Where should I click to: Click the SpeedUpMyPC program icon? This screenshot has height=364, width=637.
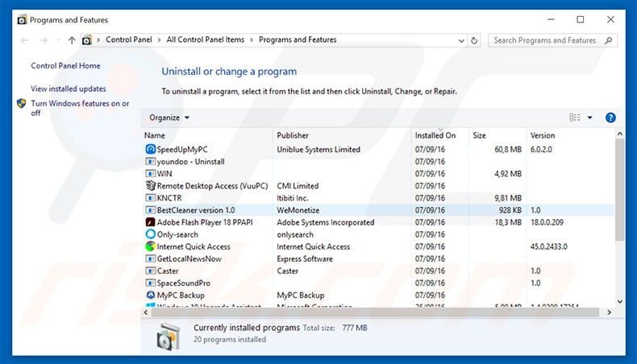coord(150,149)
